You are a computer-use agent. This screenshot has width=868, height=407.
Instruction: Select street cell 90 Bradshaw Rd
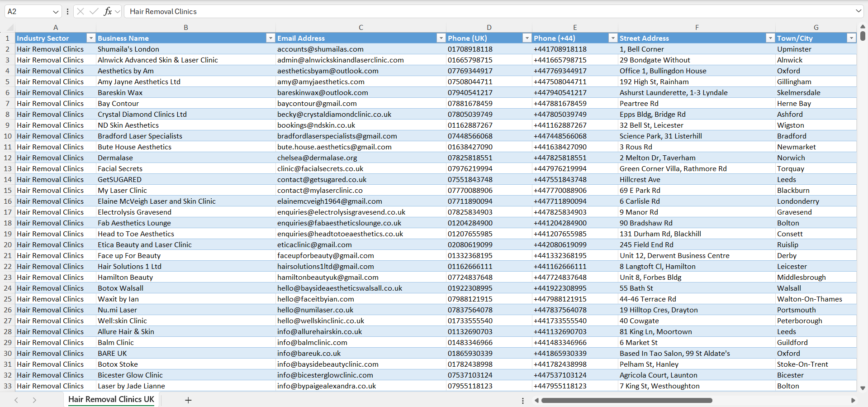tap(697, 223)
